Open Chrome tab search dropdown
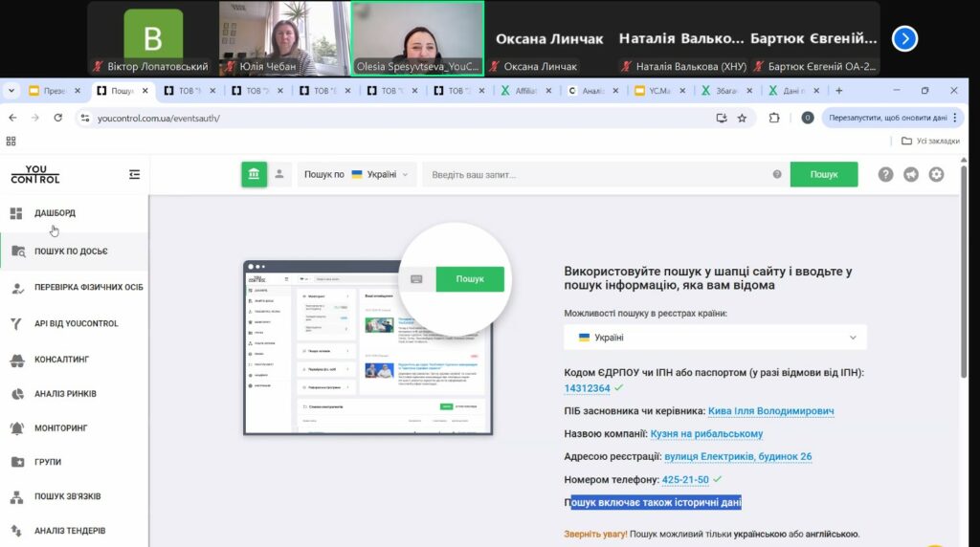Viewport: 980px width, 547px height. (11, 91)
